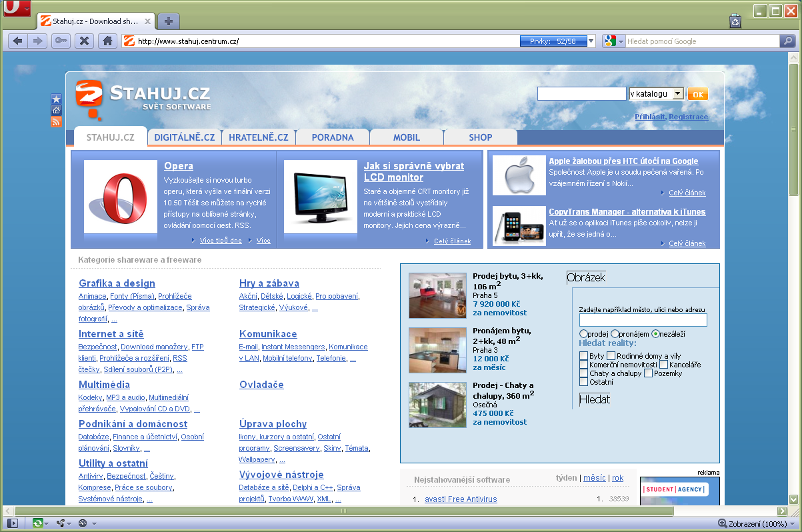Check the 'Byty' checkbox

[x=584, y=356]
